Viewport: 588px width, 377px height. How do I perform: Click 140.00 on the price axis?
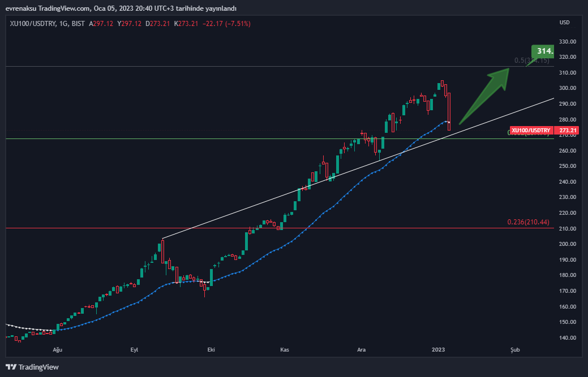tap(568, 337)
